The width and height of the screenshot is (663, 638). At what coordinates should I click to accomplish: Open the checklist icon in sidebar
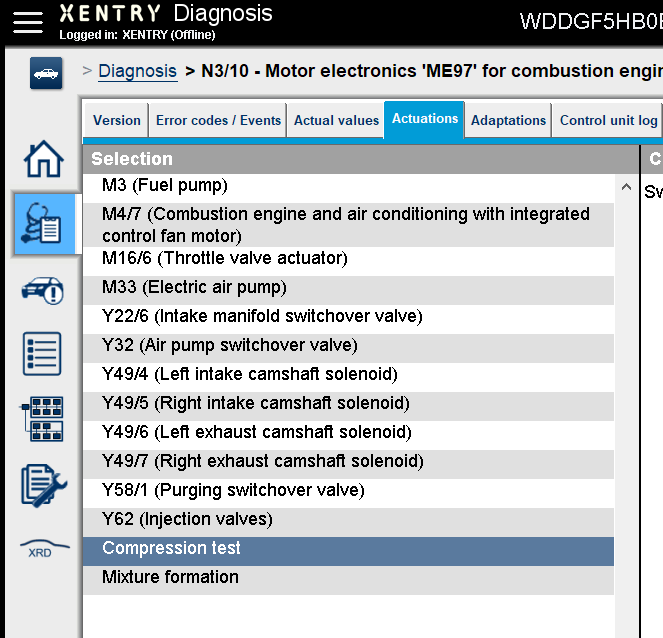coord(42,354)
